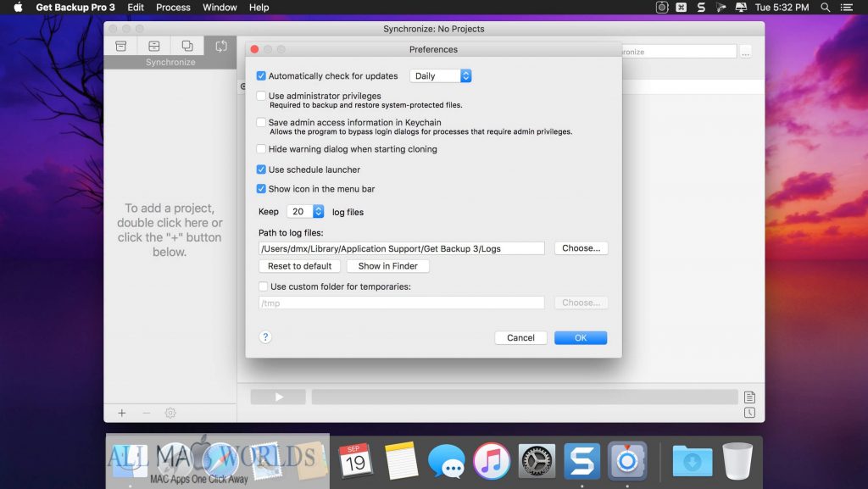
Task: Click the ellipsis button beside search field
Action: tap(746, 52)
